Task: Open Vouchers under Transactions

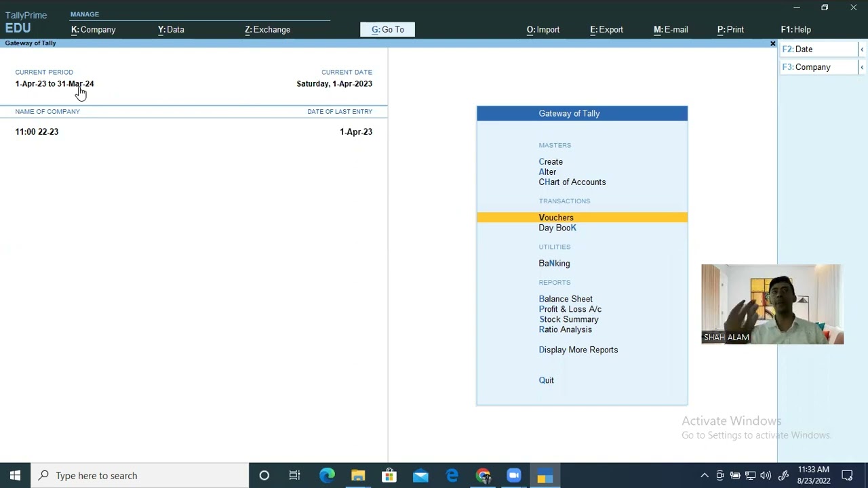Action: click(582, 218)
